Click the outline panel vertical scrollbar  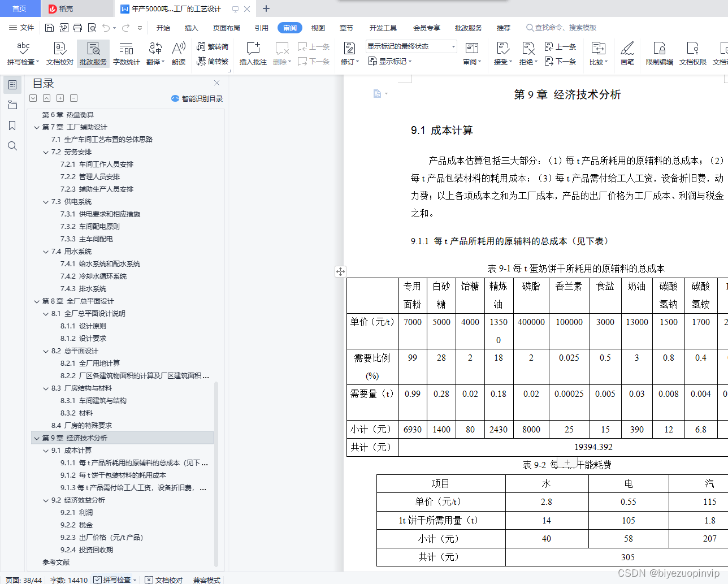point(216,474)
